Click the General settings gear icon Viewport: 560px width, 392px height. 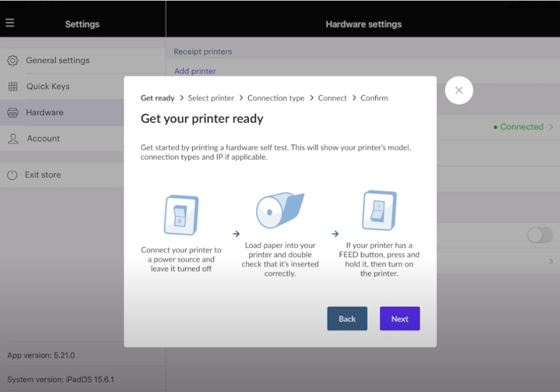(13, 60)
